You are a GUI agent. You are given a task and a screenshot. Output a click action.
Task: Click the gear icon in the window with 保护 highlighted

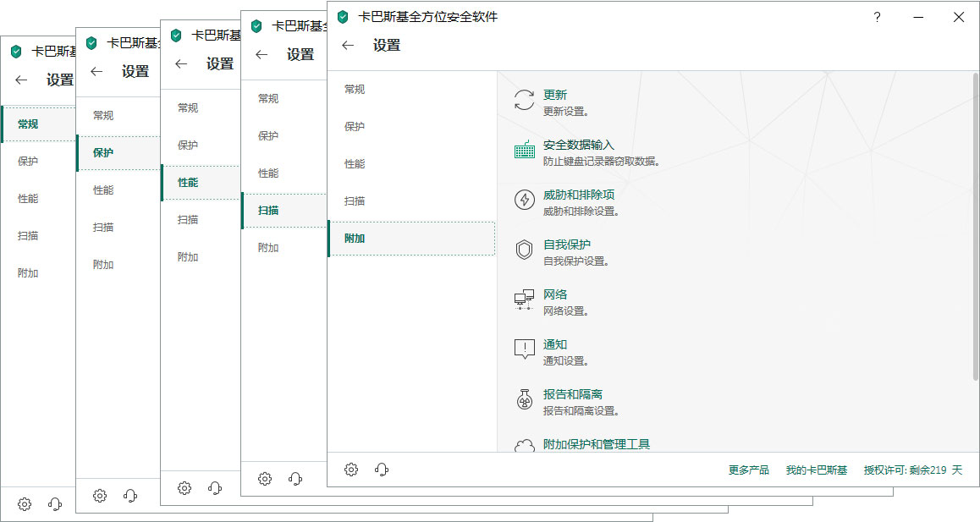[100, 496]
